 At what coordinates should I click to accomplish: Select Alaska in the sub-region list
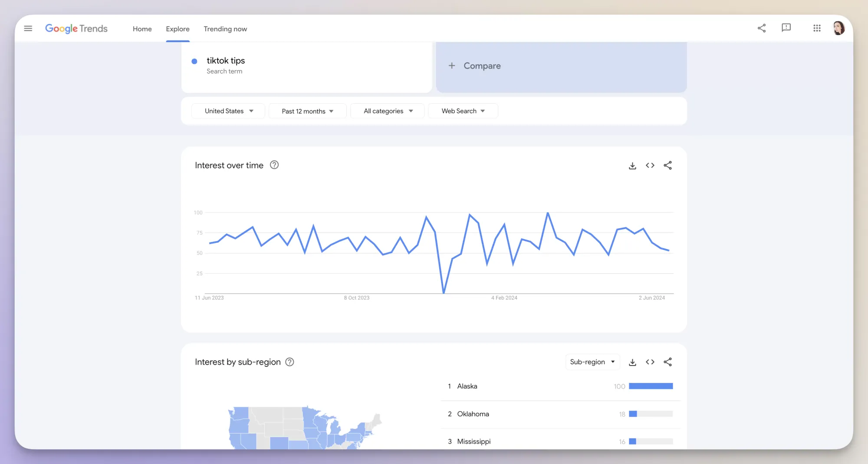coord(467,386)
